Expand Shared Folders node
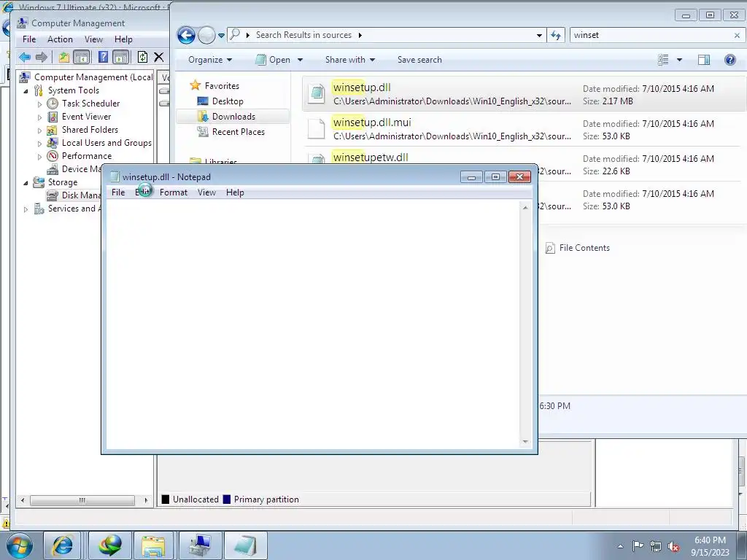747x560 pixels. (x=39, y=130)
